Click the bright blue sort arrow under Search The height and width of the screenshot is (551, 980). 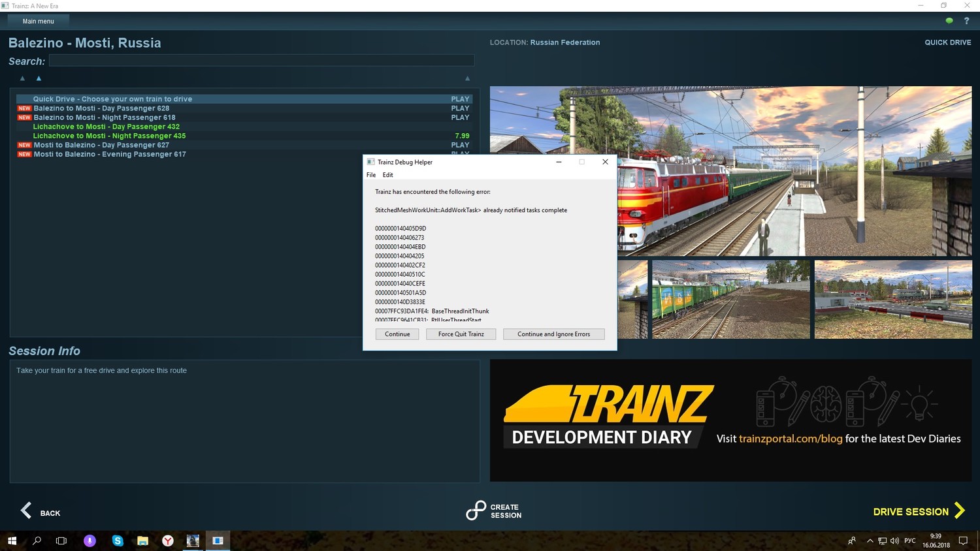[x=39, y=78]
